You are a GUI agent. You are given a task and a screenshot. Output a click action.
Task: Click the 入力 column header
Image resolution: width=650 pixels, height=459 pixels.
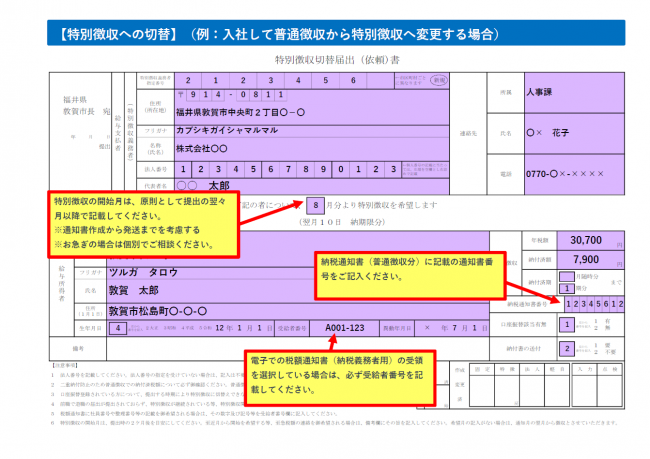[584, 369]
